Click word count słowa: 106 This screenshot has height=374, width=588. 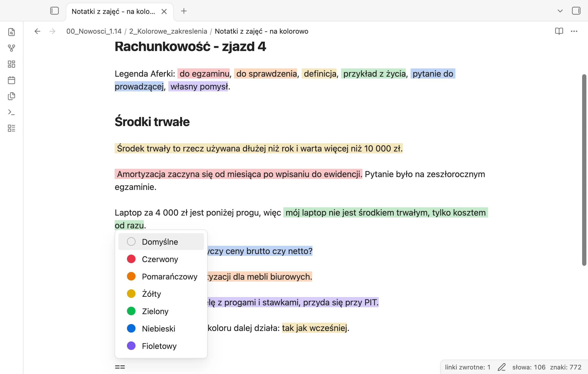tap(529, 367)
